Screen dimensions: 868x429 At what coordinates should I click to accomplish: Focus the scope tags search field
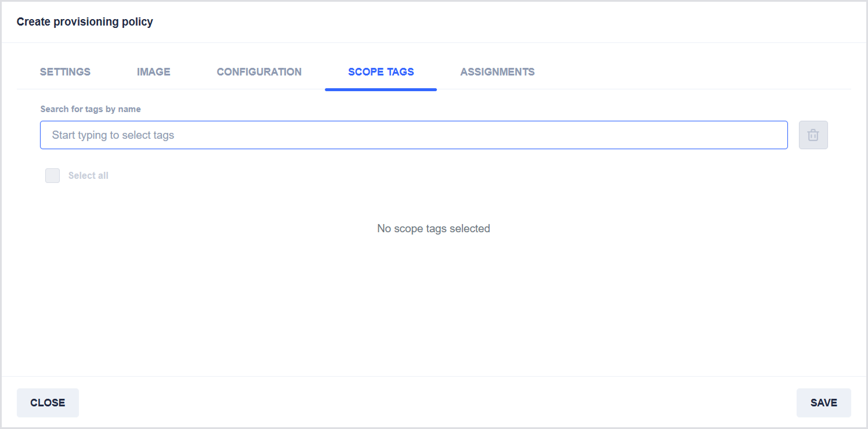click(x=413, y=135)
